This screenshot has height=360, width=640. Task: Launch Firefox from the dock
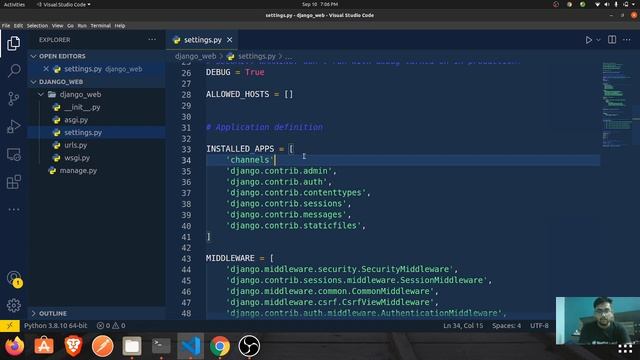click(15, 346)
